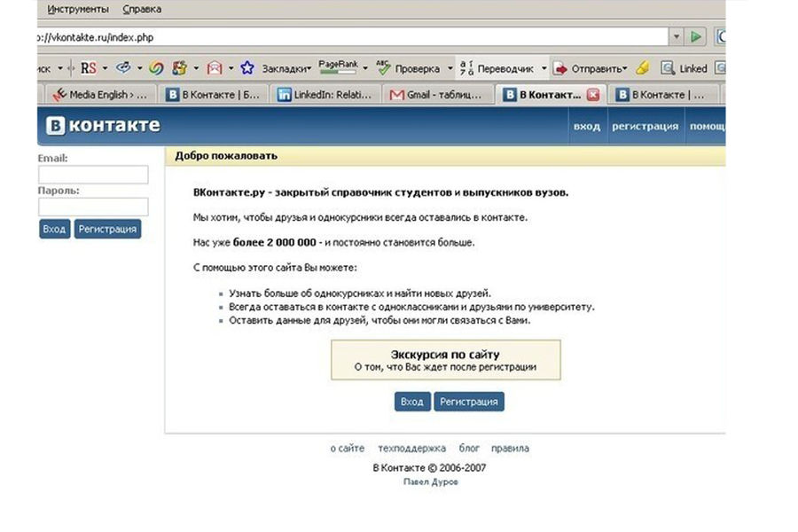Click the Linked search toolbar icon

[684, 68]
